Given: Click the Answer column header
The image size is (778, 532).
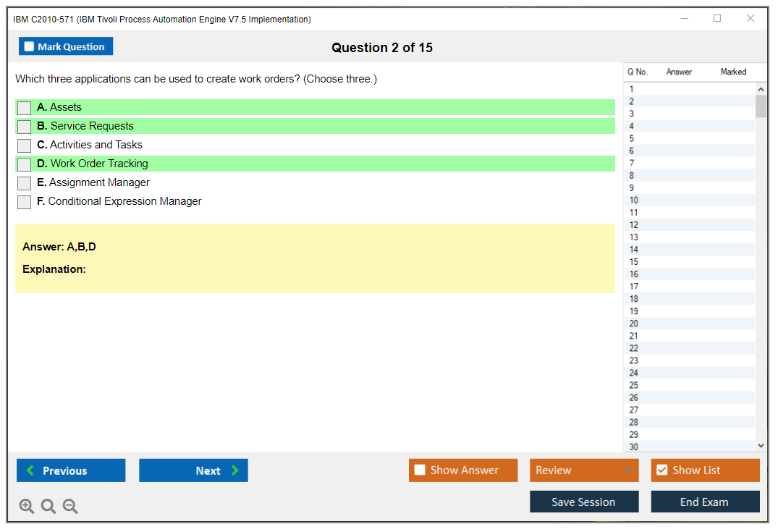Looking at the screenshot, I should click(x=679, y=72).
